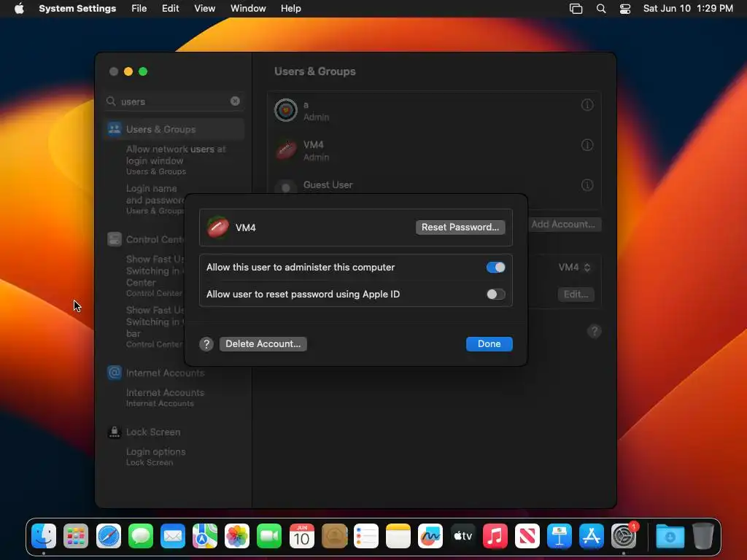The image size is (747, 560).
Task: Open the Edit menu
Action: coord(170,9)
